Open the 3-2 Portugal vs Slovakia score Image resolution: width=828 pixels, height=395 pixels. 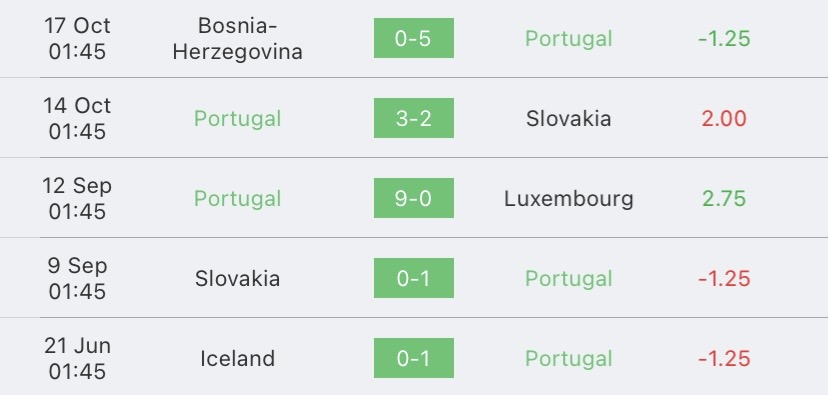pyautogui.click(x=413, y=118)
